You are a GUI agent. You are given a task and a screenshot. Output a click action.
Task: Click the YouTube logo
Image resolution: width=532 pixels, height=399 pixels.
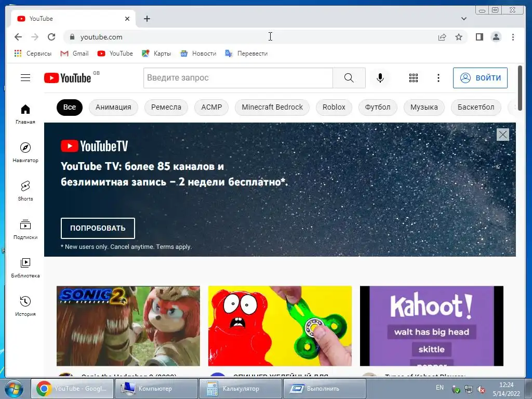68,78
